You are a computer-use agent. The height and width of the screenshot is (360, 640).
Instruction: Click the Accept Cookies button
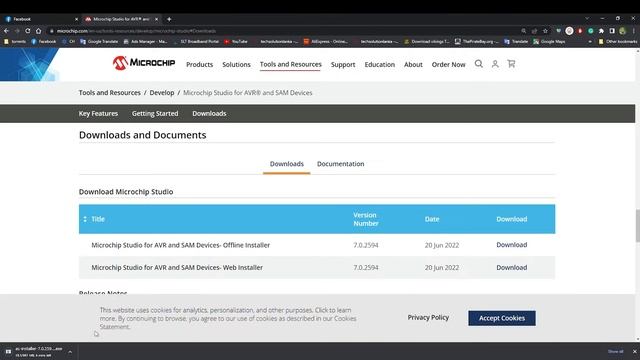502,318
